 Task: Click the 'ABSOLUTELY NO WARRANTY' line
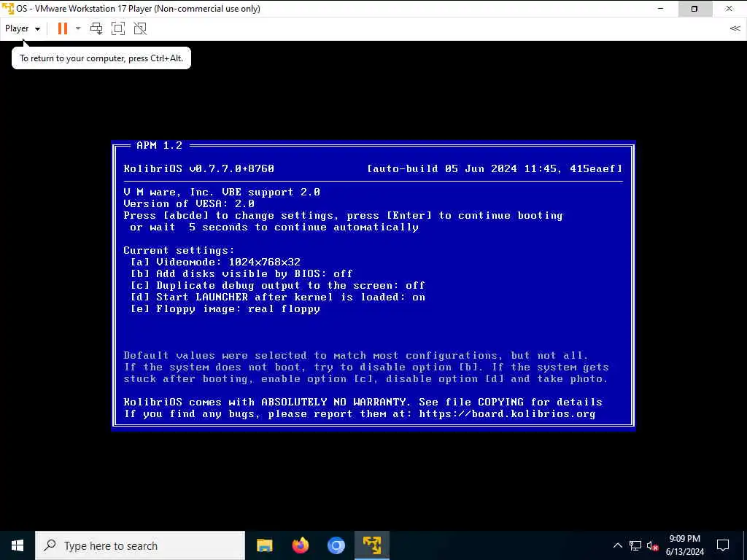pyautogui.click(x=363, y=402)
